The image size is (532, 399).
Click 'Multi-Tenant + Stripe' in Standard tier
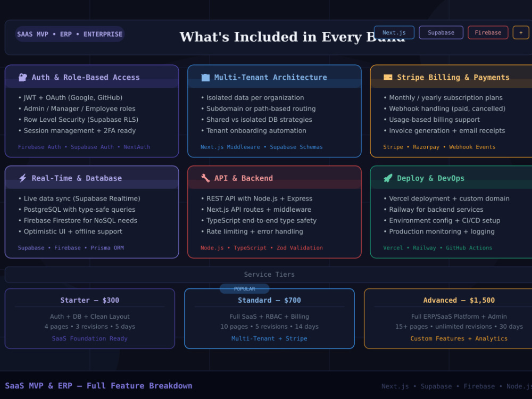click(269, 338)
